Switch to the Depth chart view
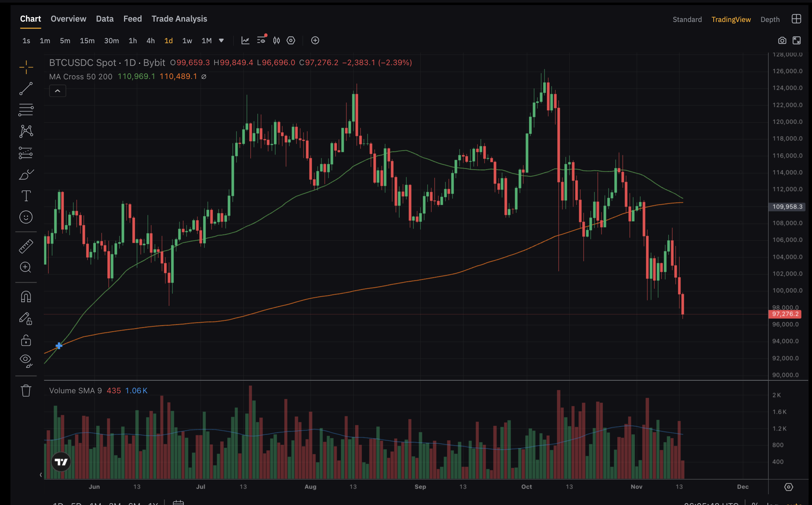Viewport: 812px width, 505px height. [x=770, y=19]
